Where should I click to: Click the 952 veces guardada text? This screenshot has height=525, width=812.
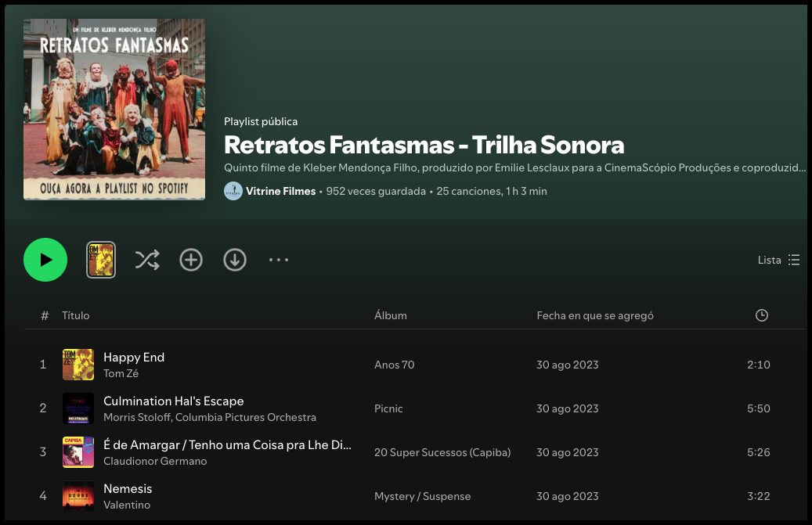376,191
